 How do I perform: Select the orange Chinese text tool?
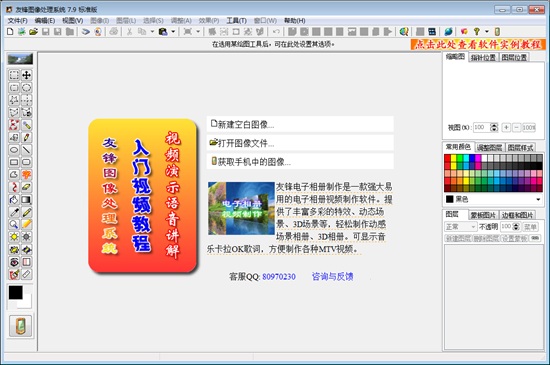(x=27, y=175)
